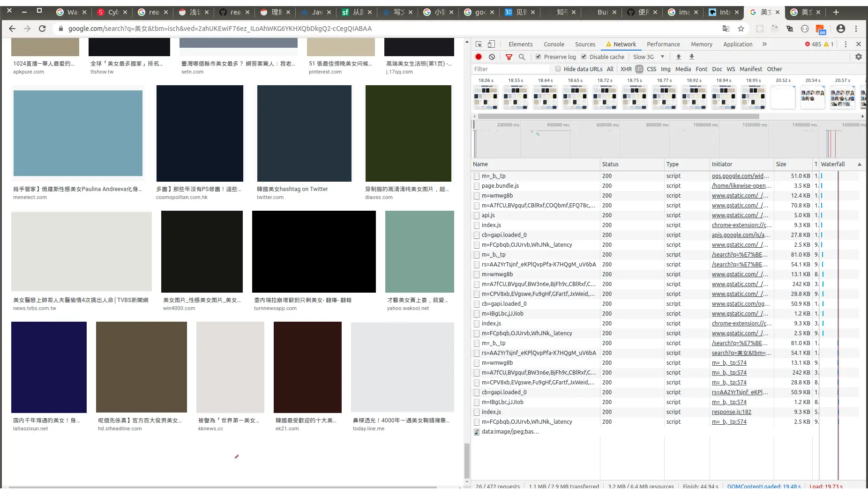This screenshot has width=868, height=494.
Task: Open the network search magnifier
Action: [522, 57]
